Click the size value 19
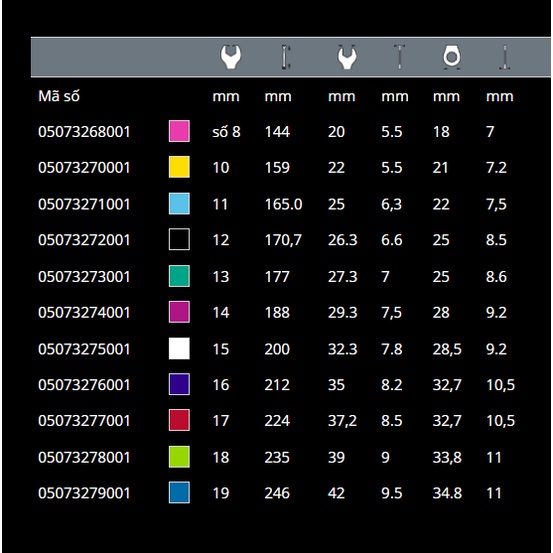This screenshot has width=553, height=553. (221, 493)
